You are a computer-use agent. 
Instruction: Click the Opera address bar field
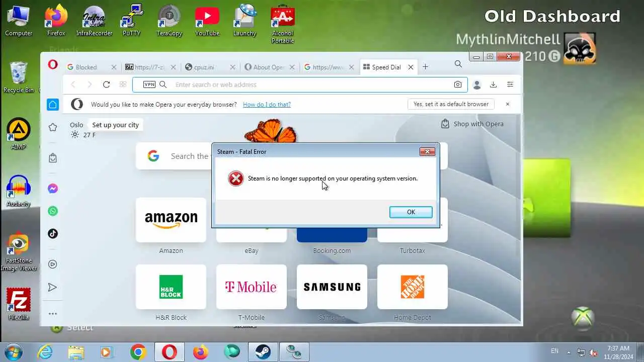pyautogui.click(x=300, y=84)
